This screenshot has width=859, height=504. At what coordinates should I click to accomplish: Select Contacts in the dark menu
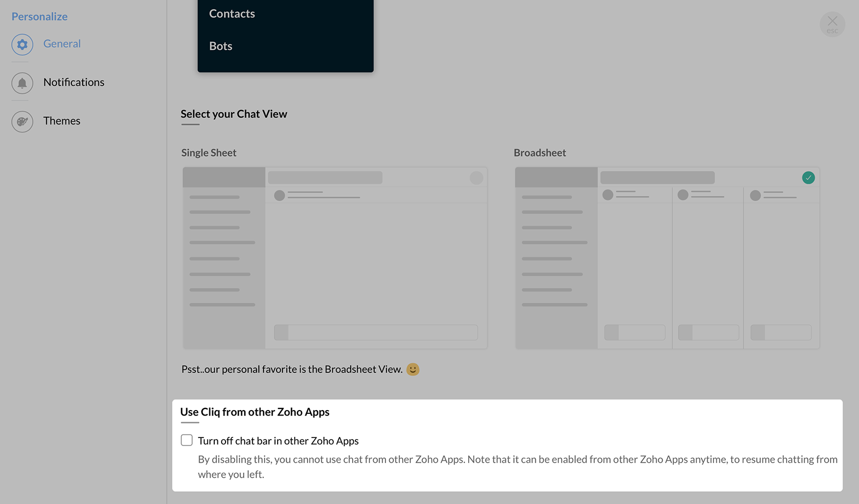[232, 14]
